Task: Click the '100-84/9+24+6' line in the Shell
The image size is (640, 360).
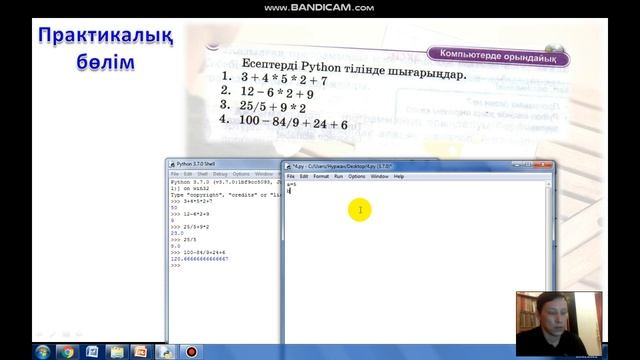Action: point(204,252)
